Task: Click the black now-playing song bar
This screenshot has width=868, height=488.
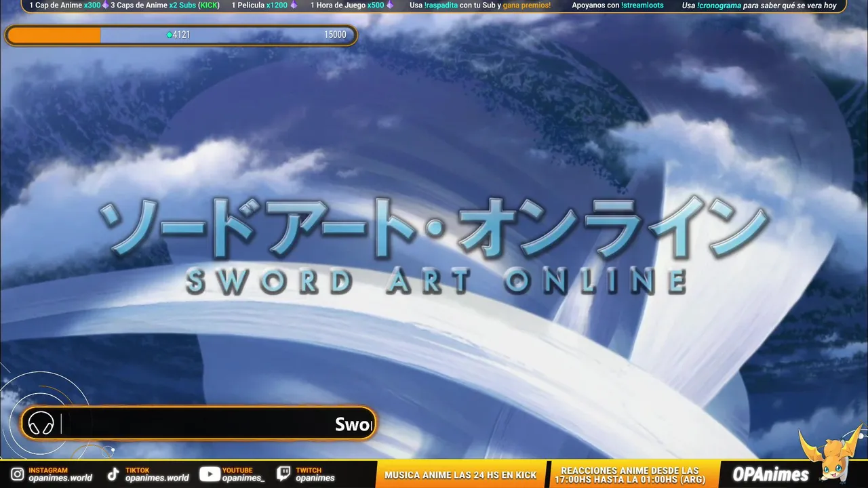Action: point(198,424)
